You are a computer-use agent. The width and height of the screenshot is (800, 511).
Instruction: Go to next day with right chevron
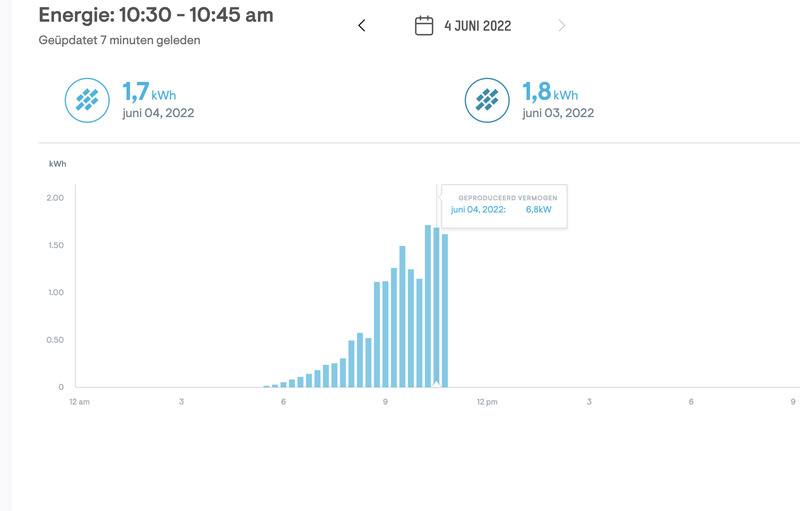562,26
